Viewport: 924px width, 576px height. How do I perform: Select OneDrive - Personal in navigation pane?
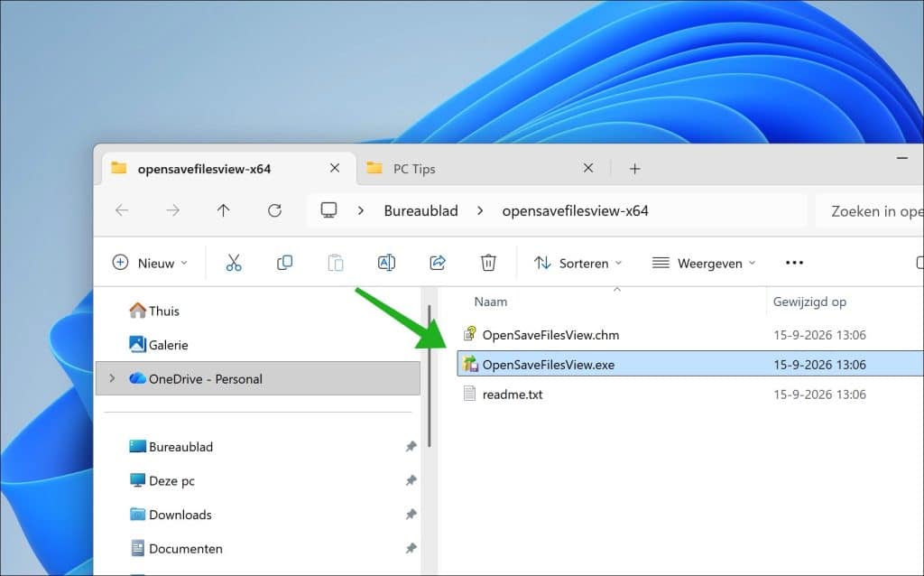(258, 378)
